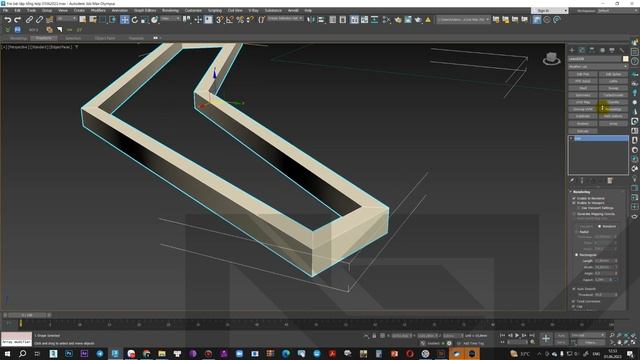Activate the Select and Rotate tool
Image resolution: width=640 pixels, height=360 pixels.
(x=135, y=20)
